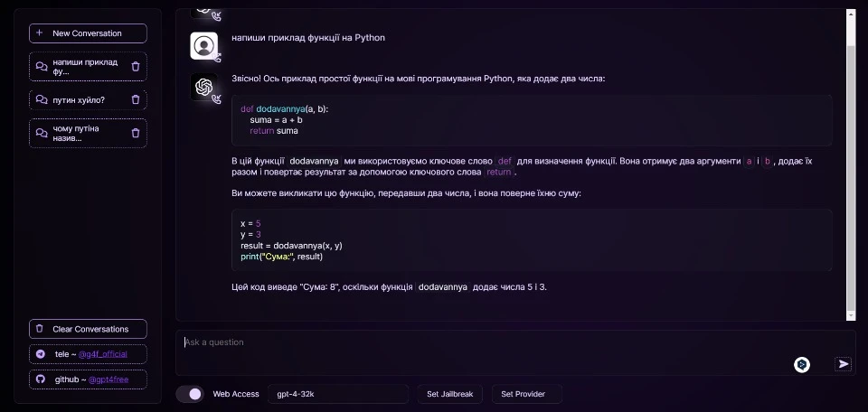Click the ChatGPT assistant avatar icon
Viewport: 868px width, 412px height.
(204, 88)
